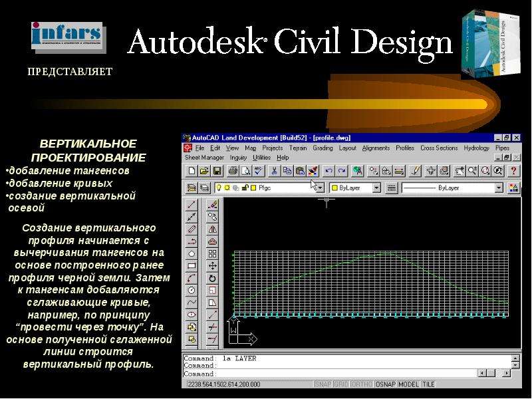The height and width of the screenshot is (399, 532).
Task: Choose the Polygon draw tool
Action: (x=192, y=253)
